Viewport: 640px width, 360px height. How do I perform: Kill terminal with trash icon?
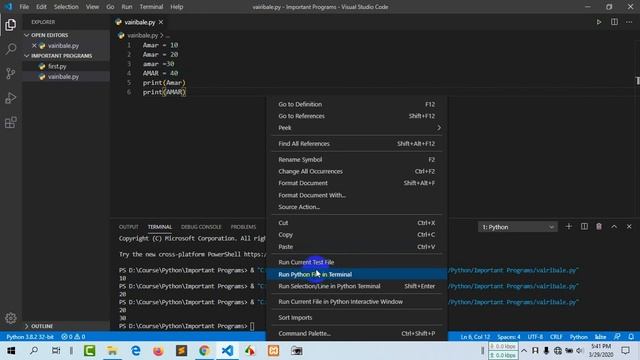(x=599, y=227)
